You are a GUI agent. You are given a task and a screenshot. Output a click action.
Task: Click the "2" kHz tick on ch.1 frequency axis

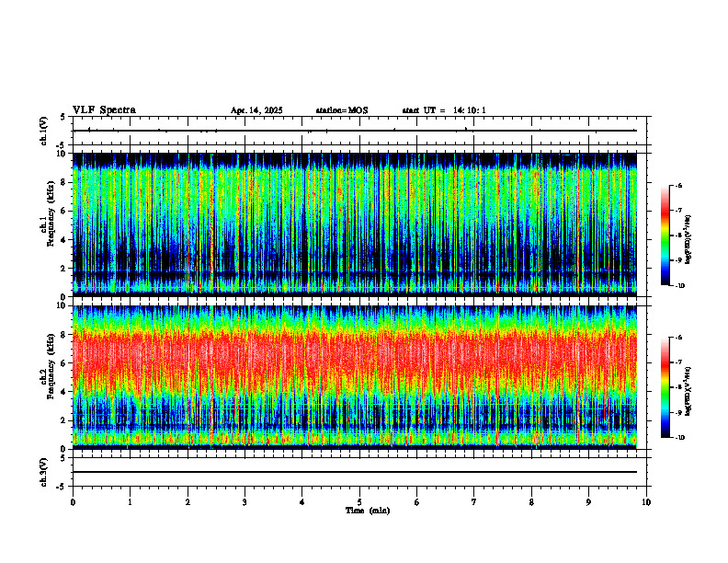(x=64, y=269)
